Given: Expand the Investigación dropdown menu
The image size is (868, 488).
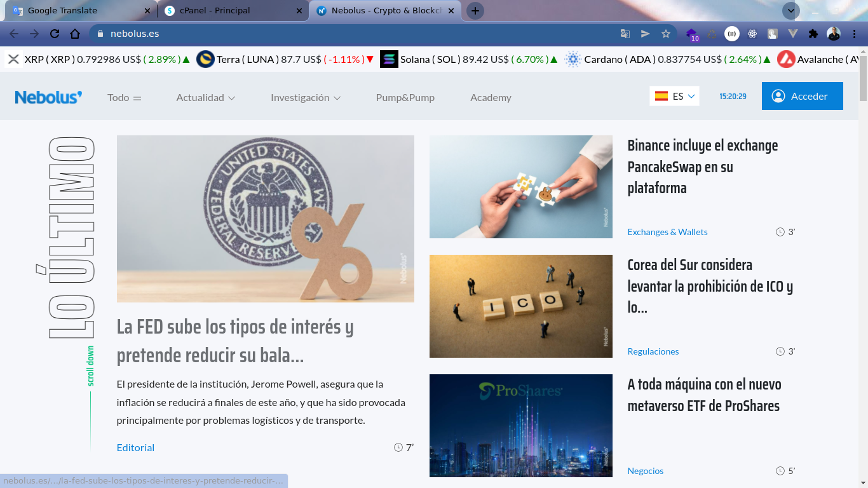Looking at the screenshot, I should click(305, 97).
